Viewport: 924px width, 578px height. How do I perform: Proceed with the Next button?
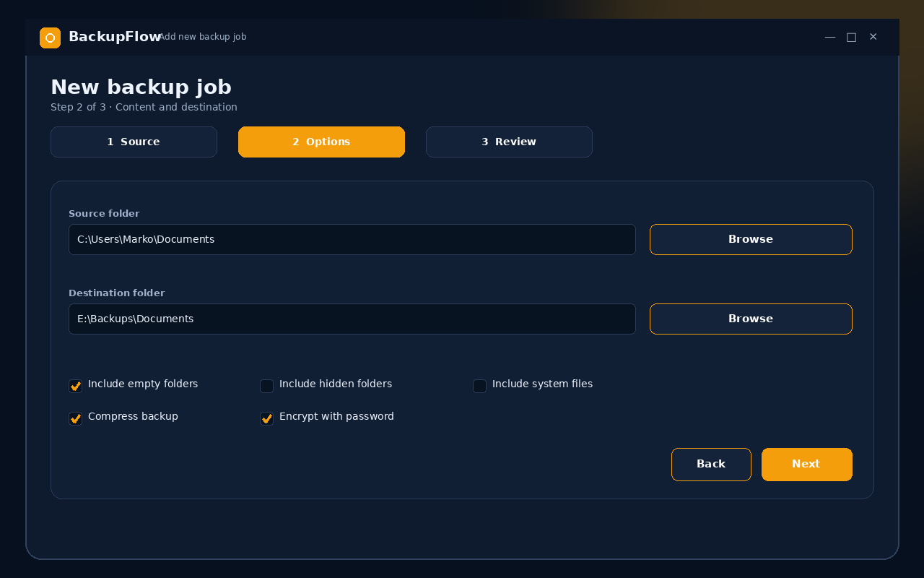(x=806, y=465)
